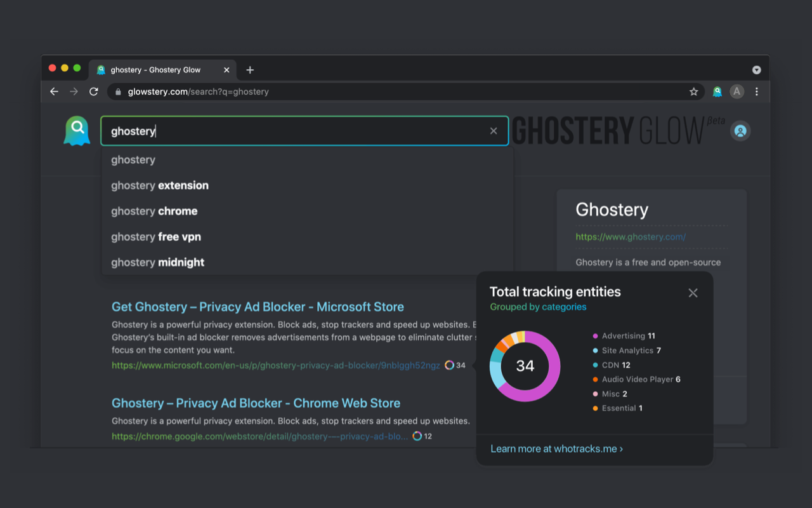Open Chrome's three-dot menu
Screen dimensions: 812x508
pyautogui.click(x=757, y=91)
